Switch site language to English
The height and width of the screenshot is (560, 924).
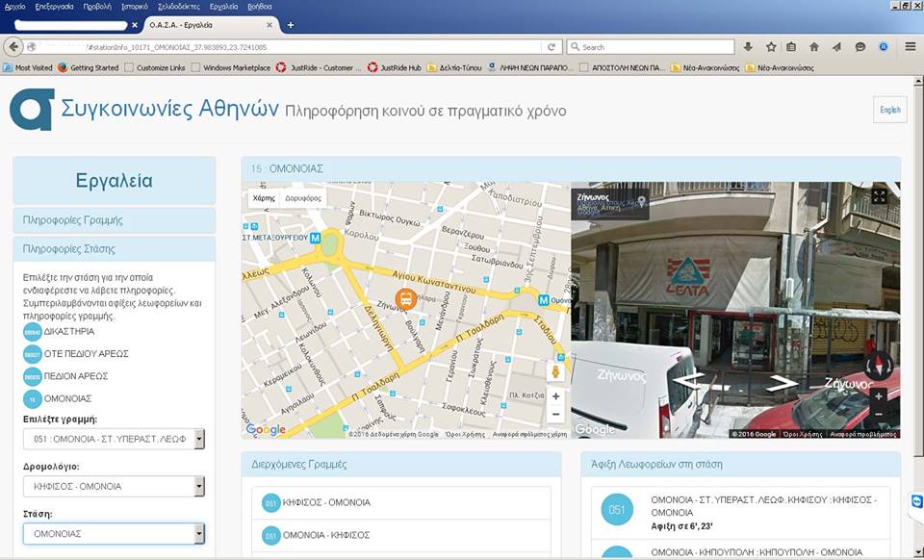[889, 110]
